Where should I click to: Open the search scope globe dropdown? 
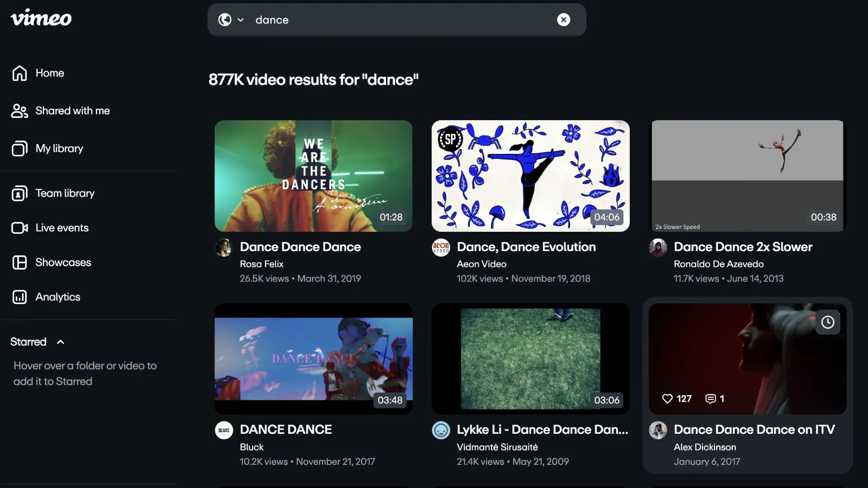coord(231,20)
